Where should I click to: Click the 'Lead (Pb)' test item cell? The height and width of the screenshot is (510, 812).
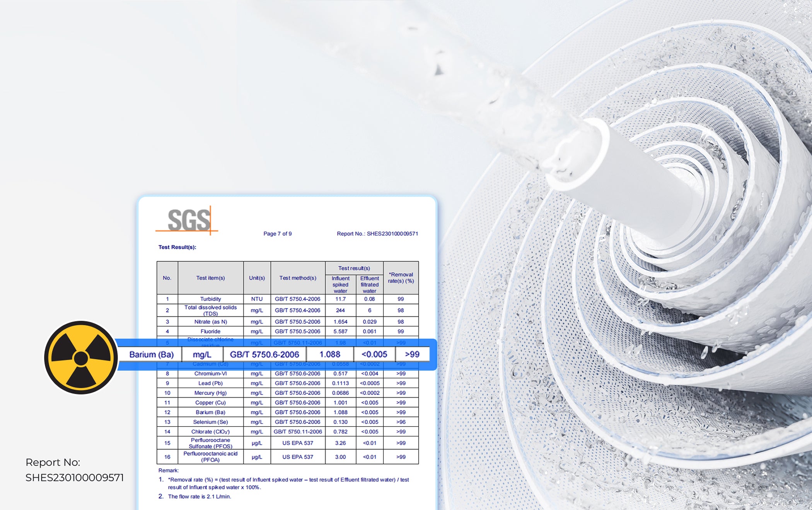point(210,383)
